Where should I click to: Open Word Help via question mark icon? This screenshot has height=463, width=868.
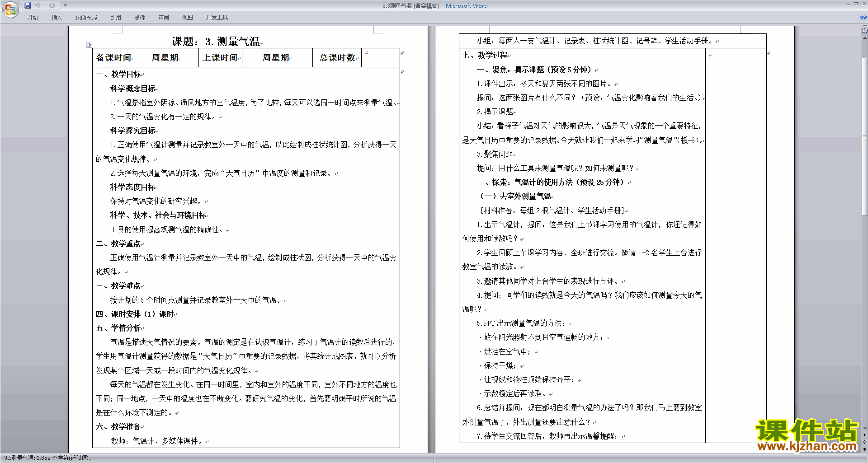[863, 17]
